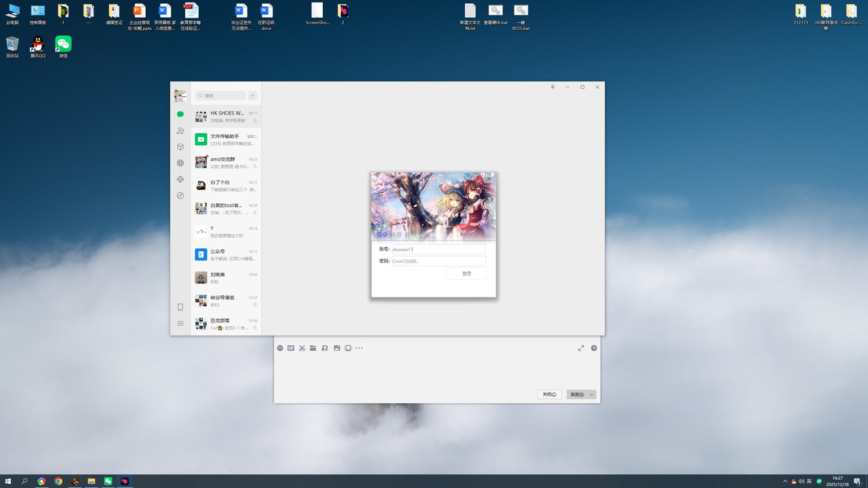Click the 账号 input field
Viewport: 868px width, 488px height.
pyautogui.click(x=439, y=249)
